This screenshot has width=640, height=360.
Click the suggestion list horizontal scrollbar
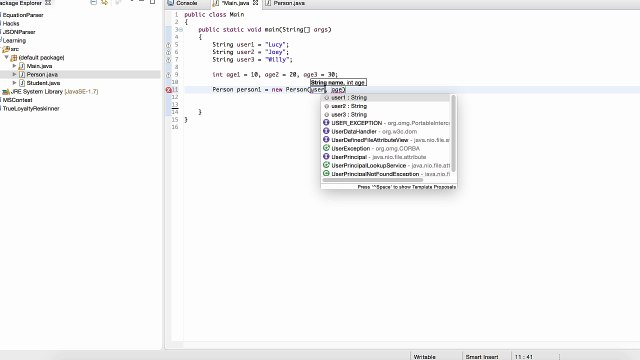point(373,180)
